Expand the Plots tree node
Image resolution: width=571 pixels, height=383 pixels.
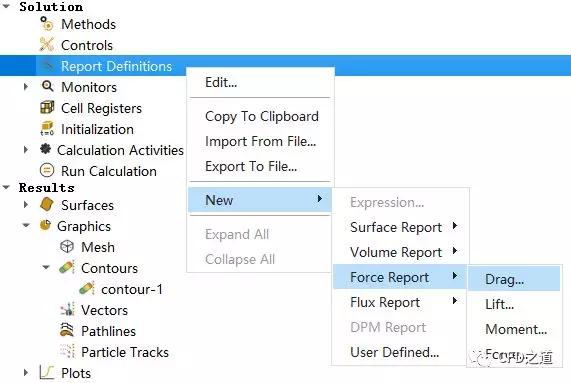(25, 372)
